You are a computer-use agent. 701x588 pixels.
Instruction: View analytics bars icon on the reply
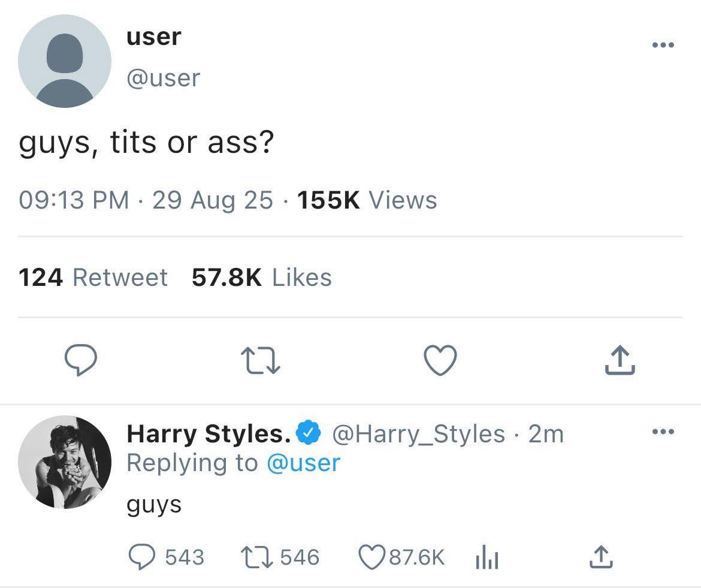point(487,559)
